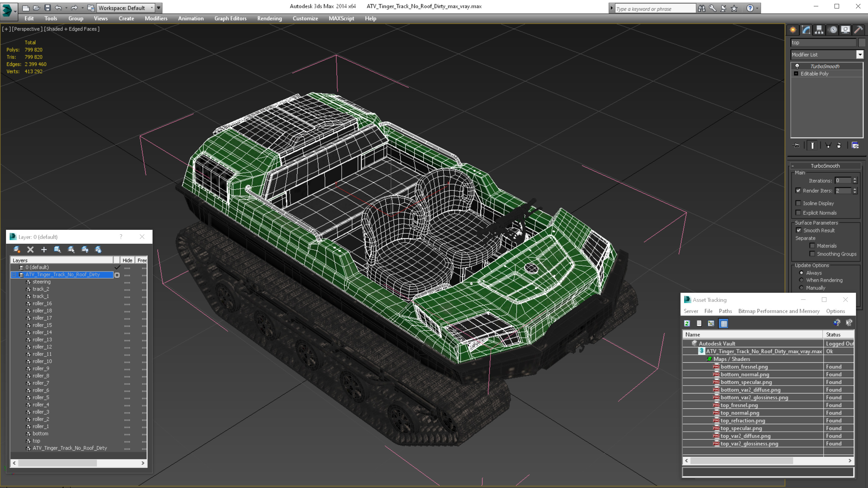This screenshot has height=488, width=868.
Task: Click Delete layer X icon
Action: point(30,249)
